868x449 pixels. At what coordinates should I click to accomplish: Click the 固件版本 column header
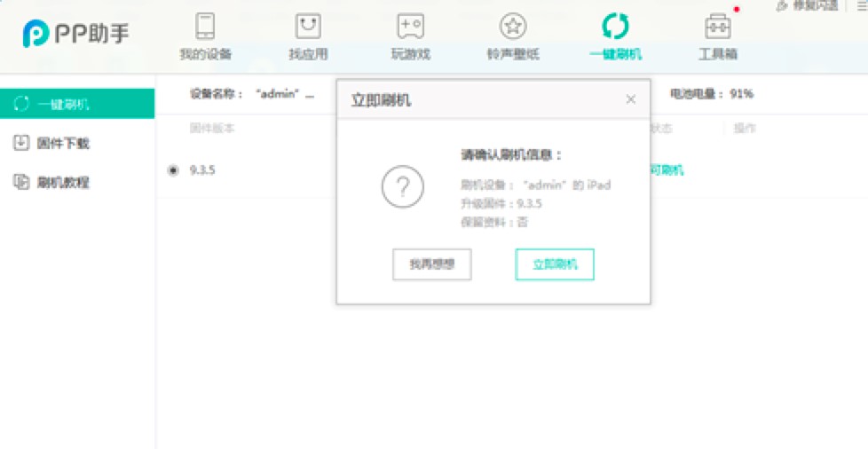click(213, 129)
